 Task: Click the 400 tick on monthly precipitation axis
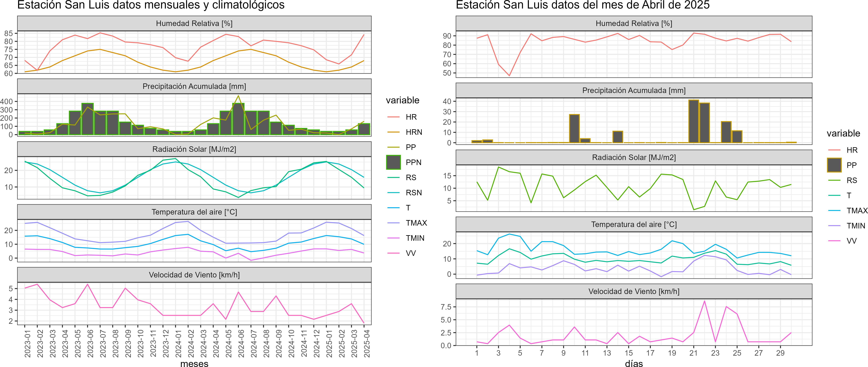click(x=6, y=101)
